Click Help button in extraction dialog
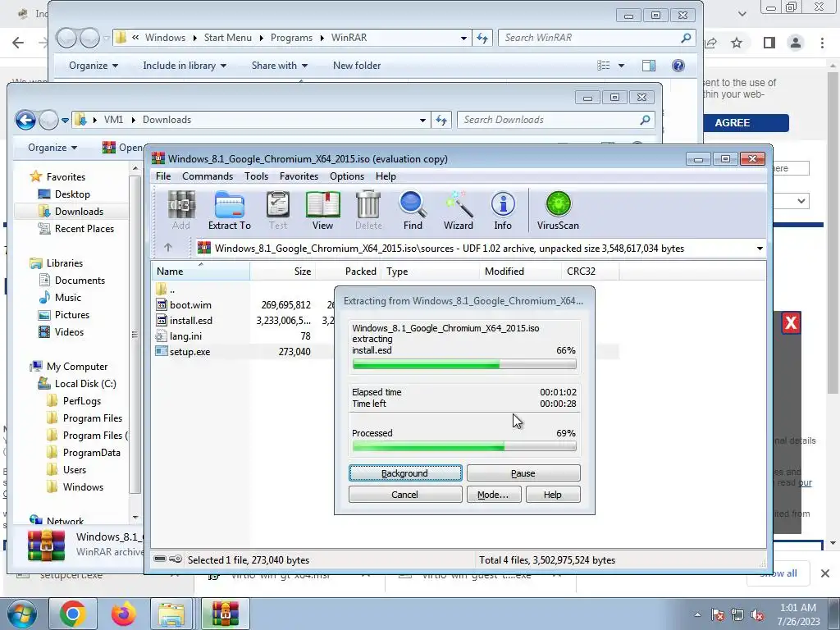The height and width of the screenshot is (630, 840). pos(553,495)
